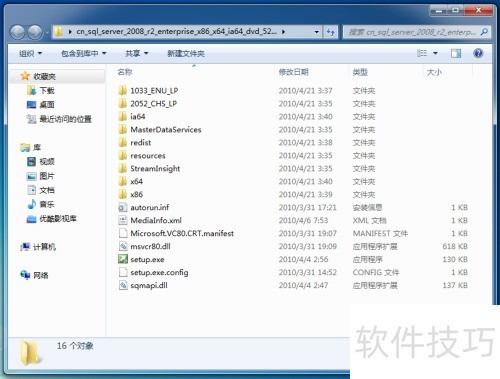The height and width of the screenshot is (379, 500).
Task: Click the address bar path text
Action: tap(176, 32)
